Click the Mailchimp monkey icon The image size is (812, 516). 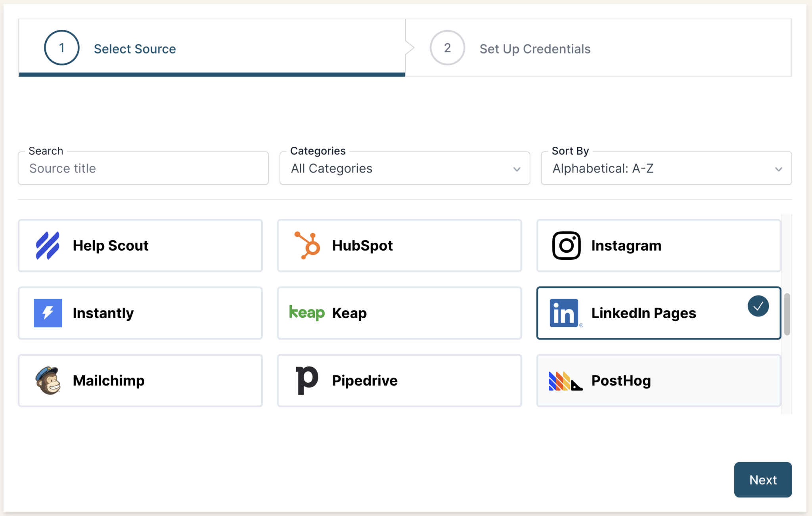[48, 380]
